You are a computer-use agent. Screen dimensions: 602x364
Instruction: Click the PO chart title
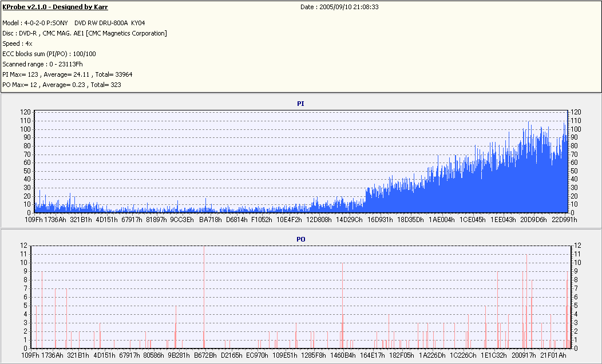[300, 239]
